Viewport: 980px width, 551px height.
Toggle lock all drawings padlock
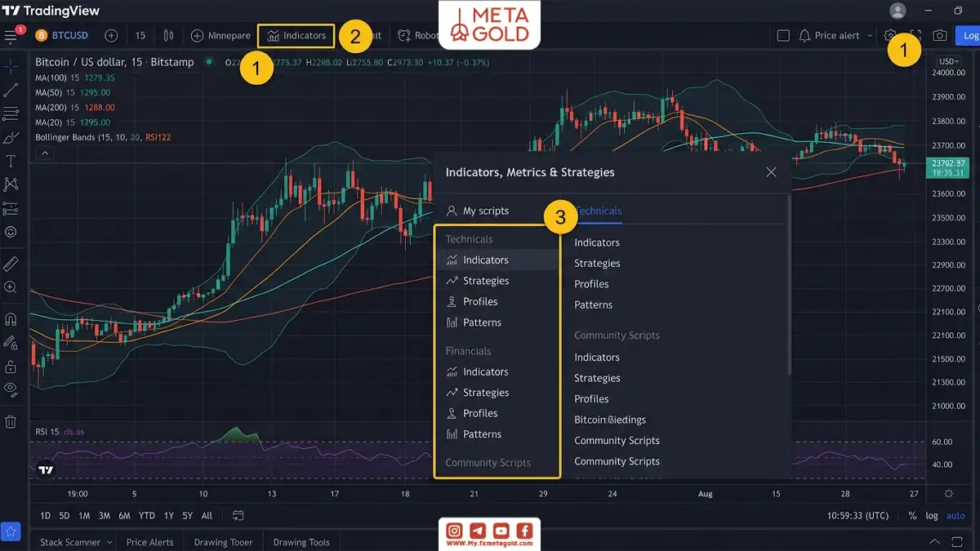[11, 366]
